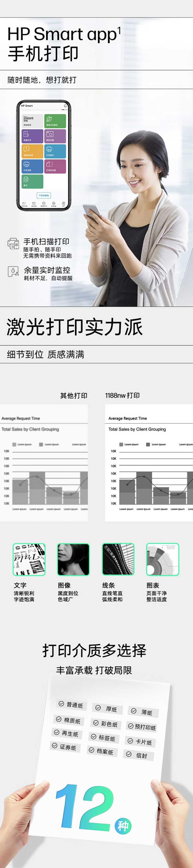193x868 pixels.
Task: Select the blue print documents tile
Action: pos(33,166)
